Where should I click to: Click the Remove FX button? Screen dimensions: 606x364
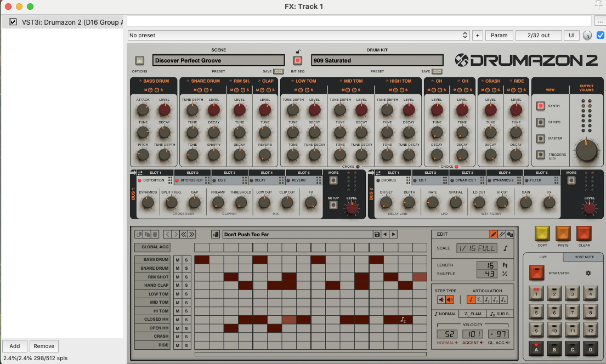pyautogui.click(x=44, y=346)
